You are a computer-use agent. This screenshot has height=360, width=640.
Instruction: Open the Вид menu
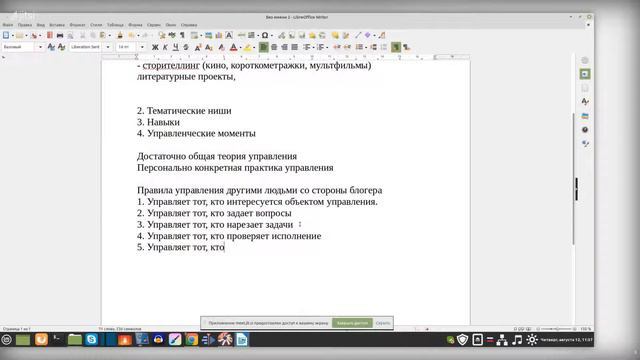(40, 25)
